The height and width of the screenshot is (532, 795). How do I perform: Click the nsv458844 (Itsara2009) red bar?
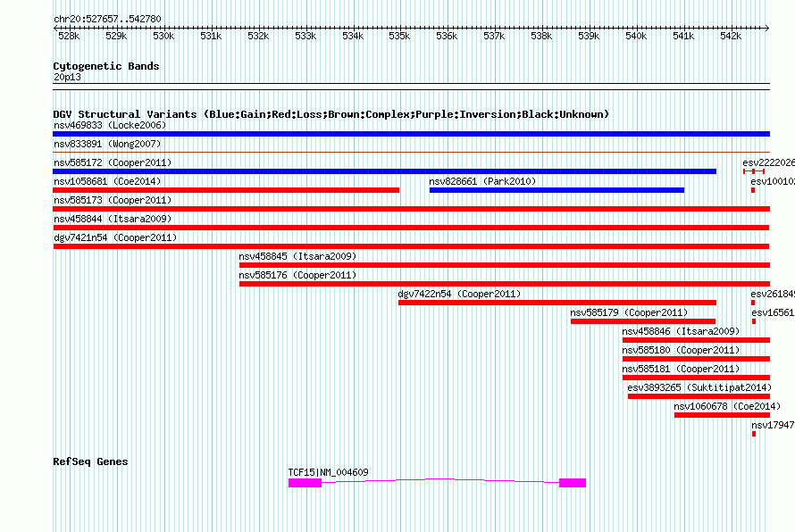click(x=411, y=228)
